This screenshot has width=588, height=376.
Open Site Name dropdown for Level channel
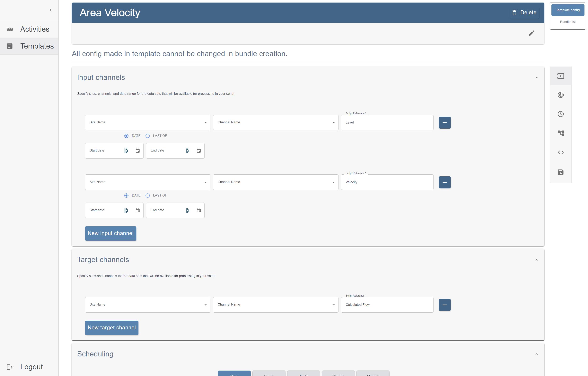(x=147, y=122)
